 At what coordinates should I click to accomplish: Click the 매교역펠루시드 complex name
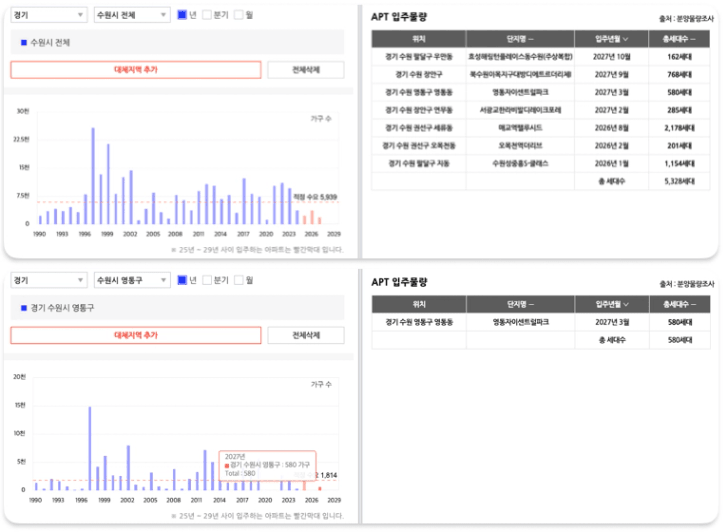pos(520,128)
